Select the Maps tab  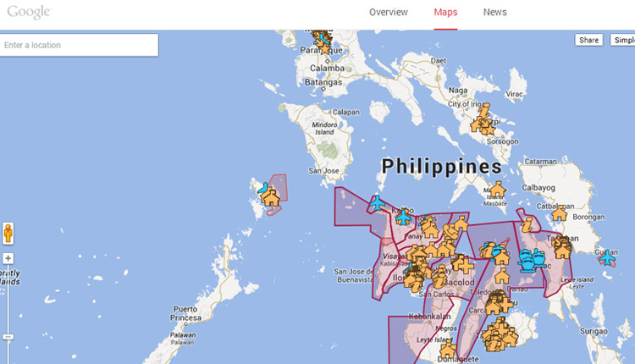pyautogui.click(x=445, y=12)
